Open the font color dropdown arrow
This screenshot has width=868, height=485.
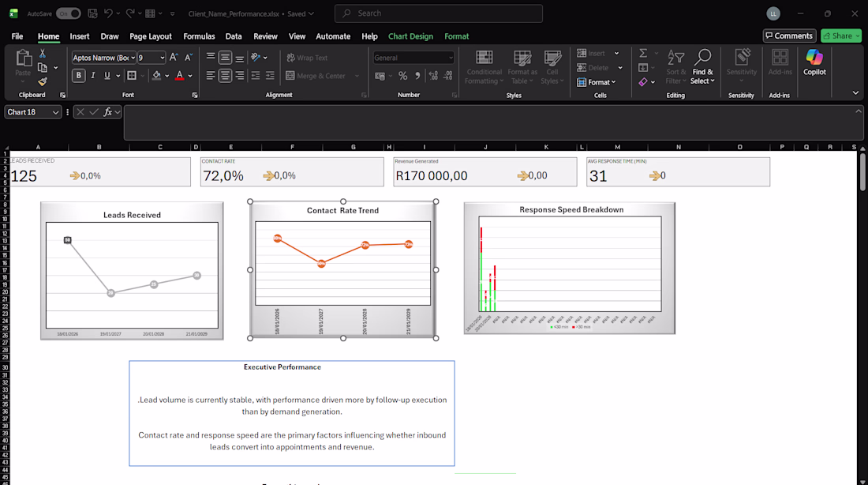(190, 76)
